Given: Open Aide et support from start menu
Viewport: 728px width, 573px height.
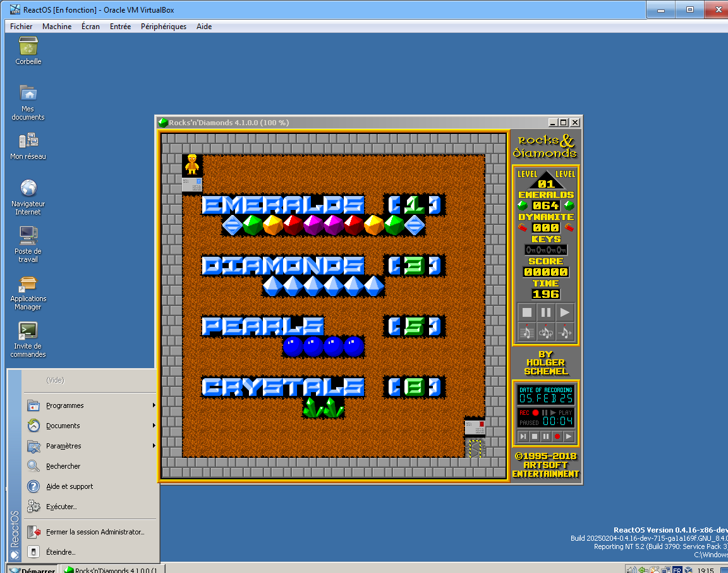Looking at the screenshot, I should pos(90,486).
